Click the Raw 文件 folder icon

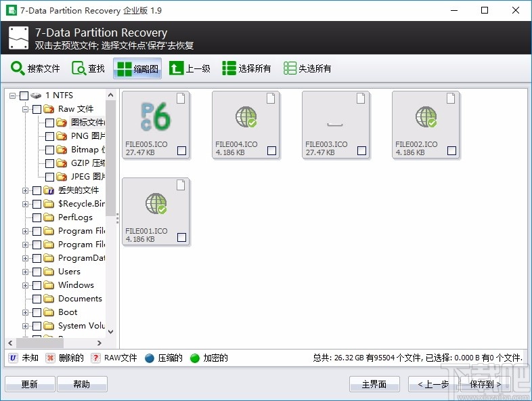pos(49,109)
